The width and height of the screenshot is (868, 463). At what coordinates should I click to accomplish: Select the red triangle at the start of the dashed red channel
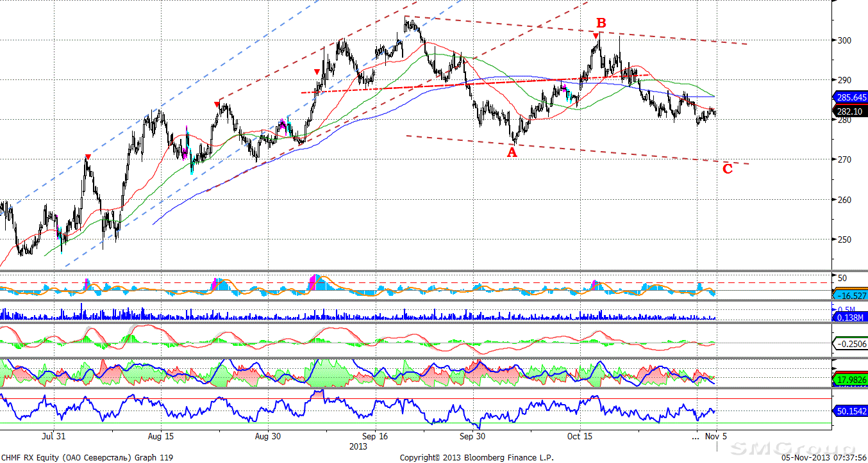point(218,103)
